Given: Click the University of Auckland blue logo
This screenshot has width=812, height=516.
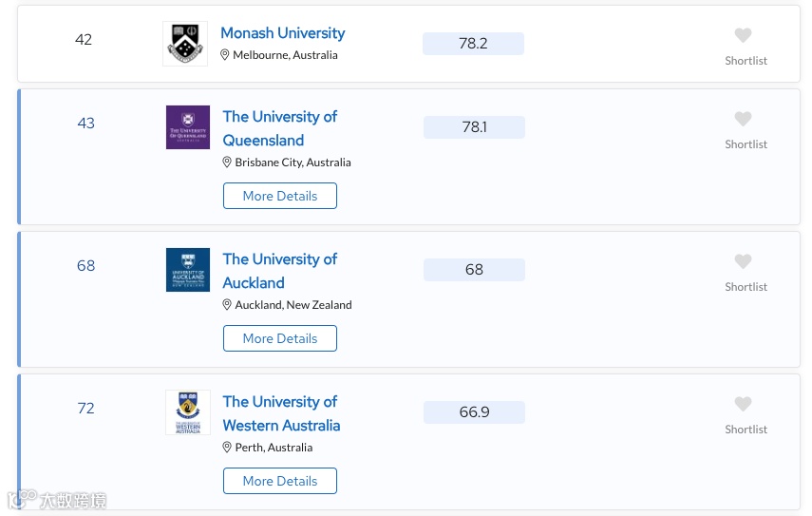Looking at the screenshot, I should tap(187, 270).
